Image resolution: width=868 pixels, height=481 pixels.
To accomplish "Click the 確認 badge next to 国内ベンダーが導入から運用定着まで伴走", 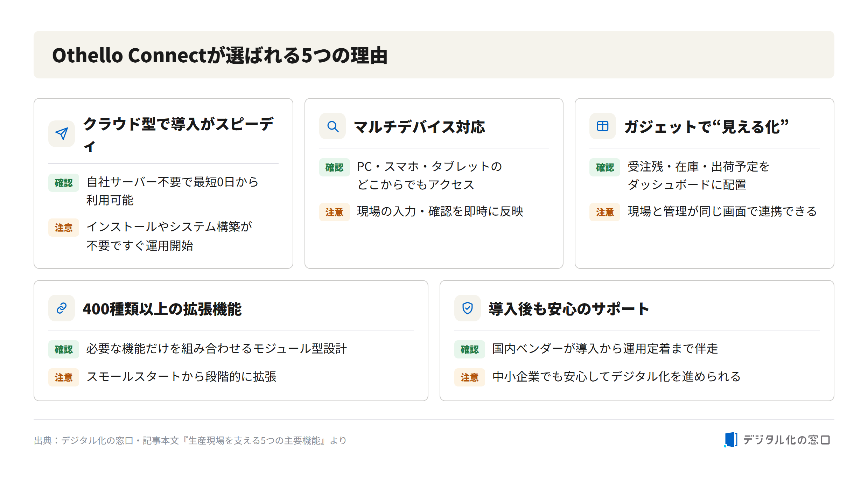I will tap(469, 349).
